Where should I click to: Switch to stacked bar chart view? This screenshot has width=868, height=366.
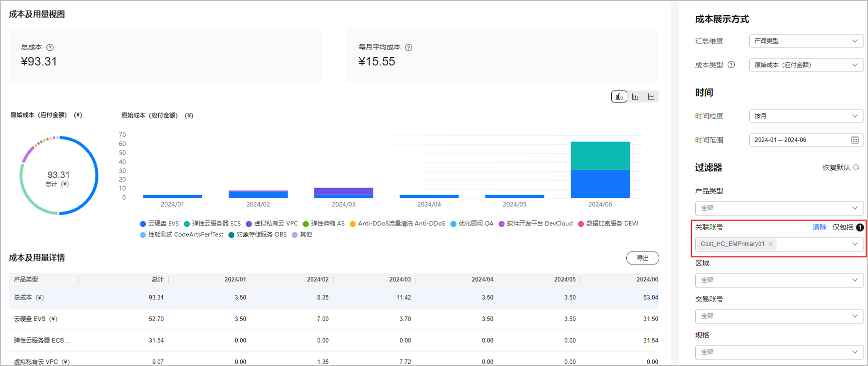619,96
